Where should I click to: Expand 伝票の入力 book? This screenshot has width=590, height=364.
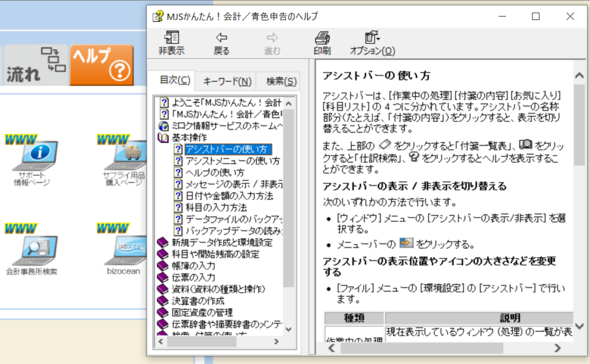pos(194,278)
